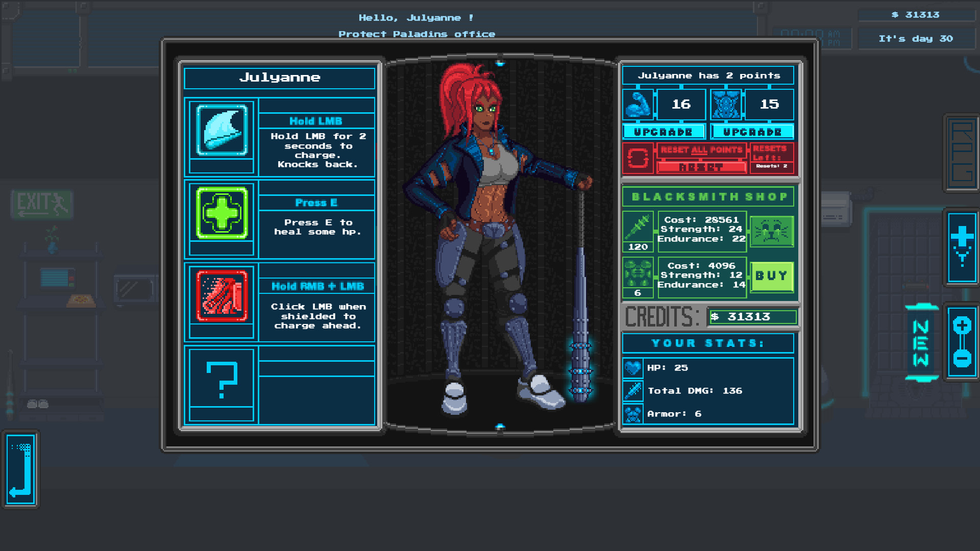Click the credits amount field showing 31313
The image size is (980, 551).
(752, 316)
